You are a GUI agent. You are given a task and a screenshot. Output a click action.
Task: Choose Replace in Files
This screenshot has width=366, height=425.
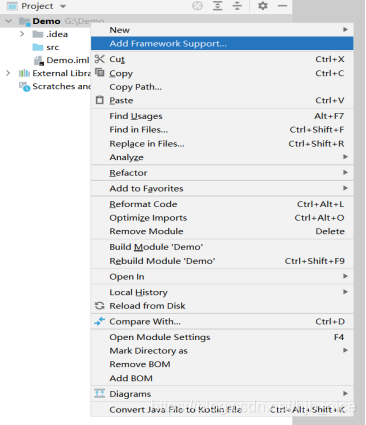point(222,144)
